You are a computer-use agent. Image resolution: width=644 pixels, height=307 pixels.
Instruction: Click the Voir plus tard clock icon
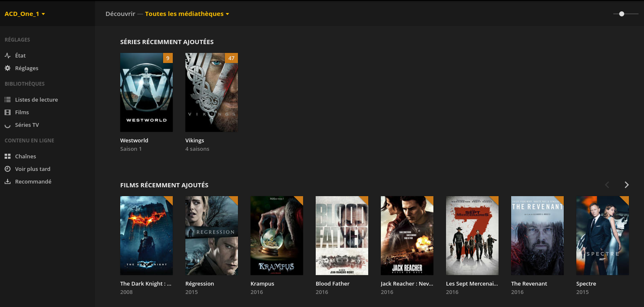tap(7, 169)
